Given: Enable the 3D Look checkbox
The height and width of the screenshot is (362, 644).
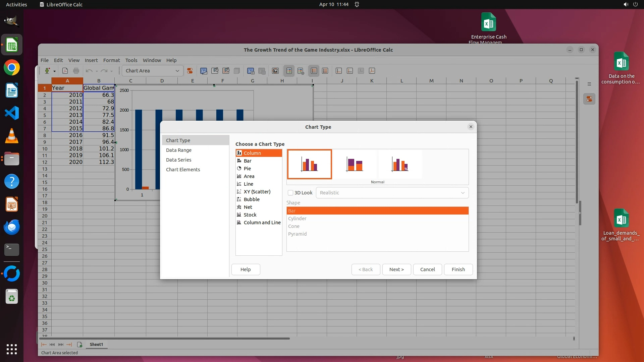Looking at the screenshot, I should point(290,193).
